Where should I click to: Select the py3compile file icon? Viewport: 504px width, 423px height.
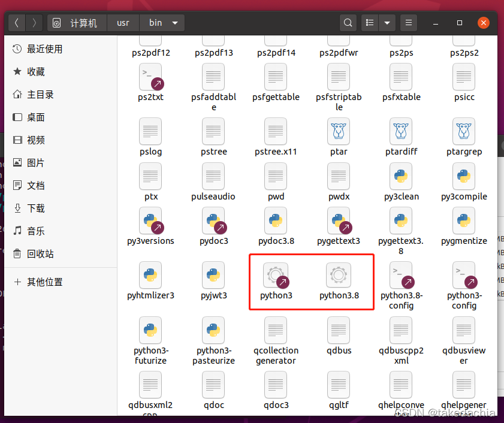(464, 176)
